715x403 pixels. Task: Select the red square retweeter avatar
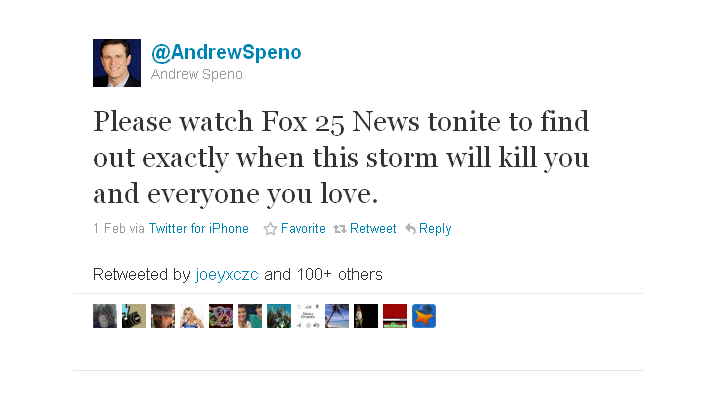click(x=395, y=316)
